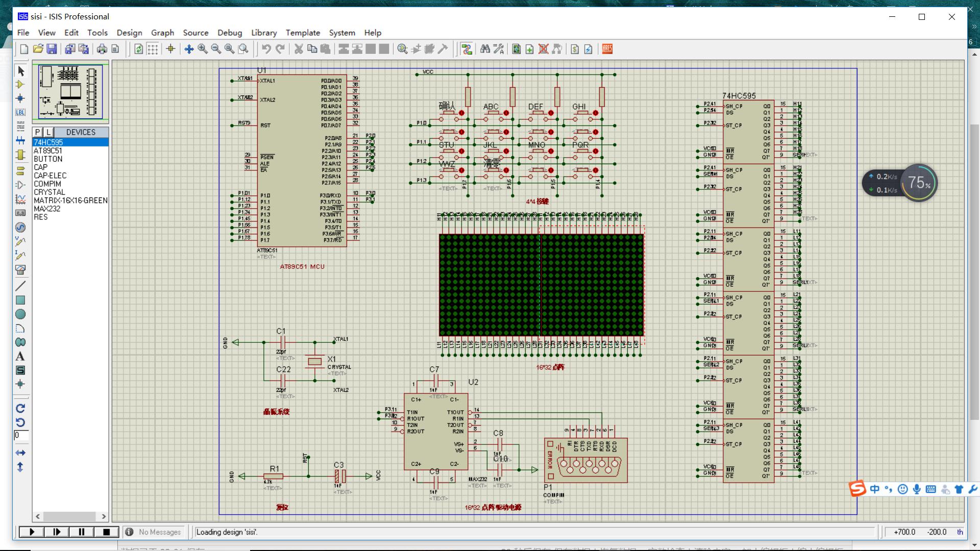Select the Selection Mode arrow tool
The image size is (980, 551).
point(20,70)
